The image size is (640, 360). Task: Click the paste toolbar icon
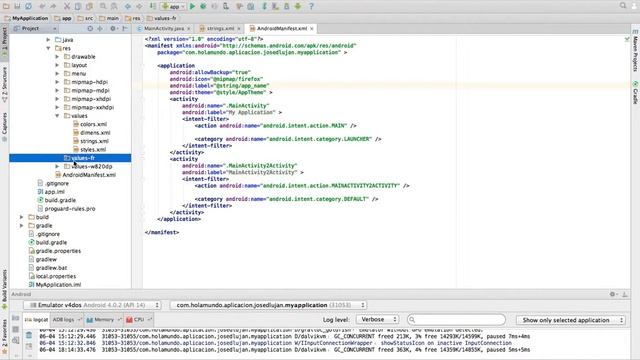point(89,6)
